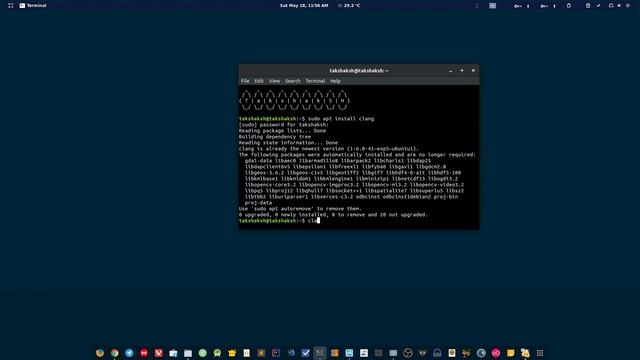The width and height of the screenshot is (640, 360).
Task: Maximize the terminal window
Action: (462, 71)
